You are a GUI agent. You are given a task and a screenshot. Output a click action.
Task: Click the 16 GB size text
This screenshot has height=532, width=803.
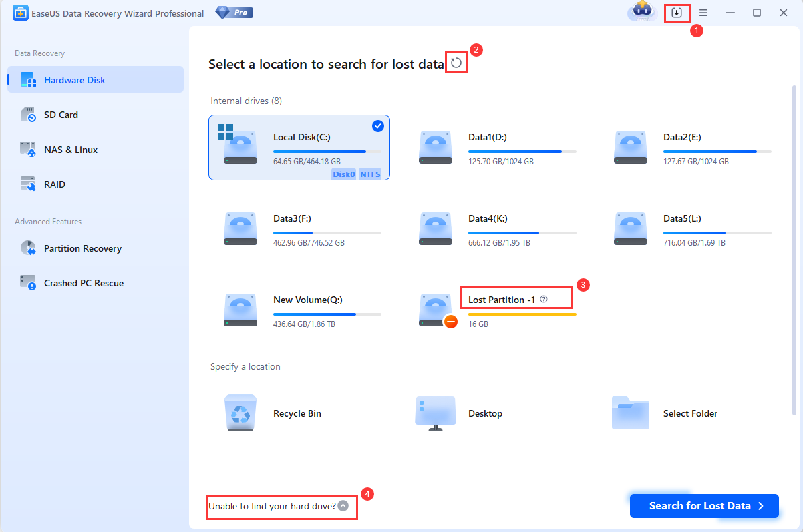click(x=478, y=324)
